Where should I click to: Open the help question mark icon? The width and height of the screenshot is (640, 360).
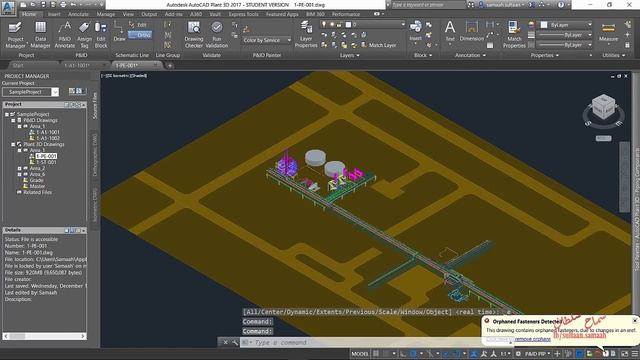[561, 5]
